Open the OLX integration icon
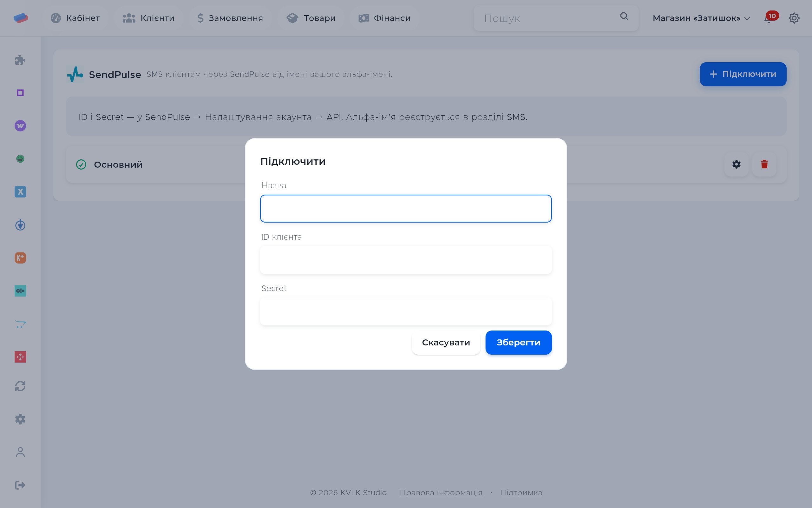The width and height of the screenshot is (812, 508). (20, 291)
